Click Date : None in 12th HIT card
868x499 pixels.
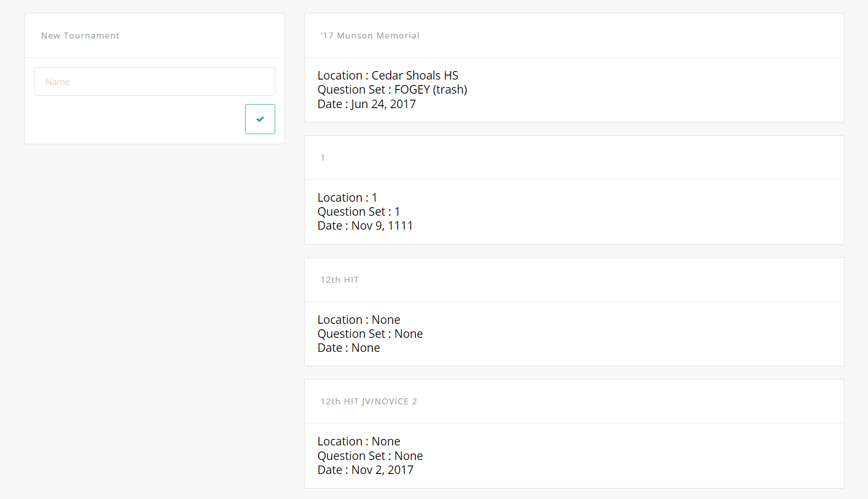point(349,348)
